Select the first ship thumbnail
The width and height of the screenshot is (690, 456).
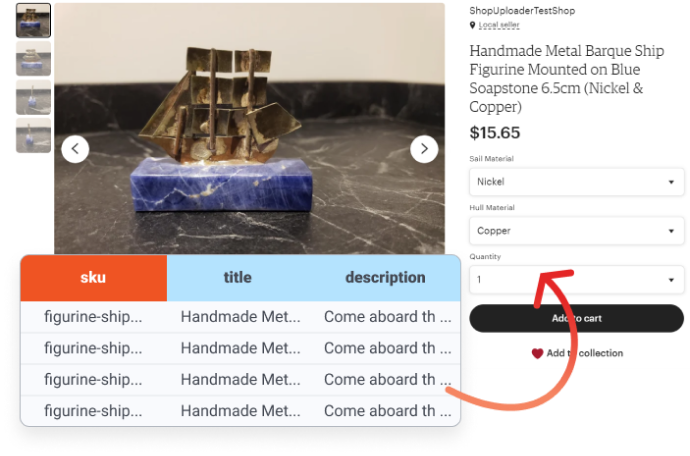(33, 20)
